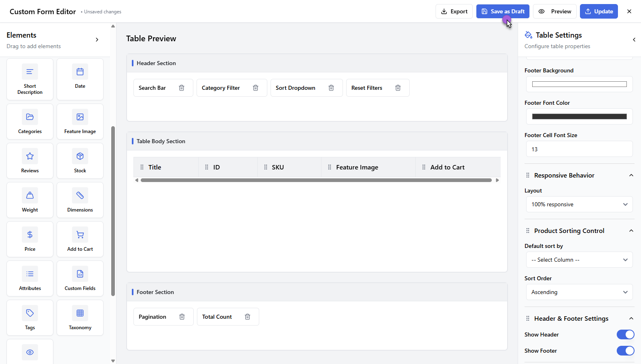Toggle the Show Footer switch

point(626,351)
